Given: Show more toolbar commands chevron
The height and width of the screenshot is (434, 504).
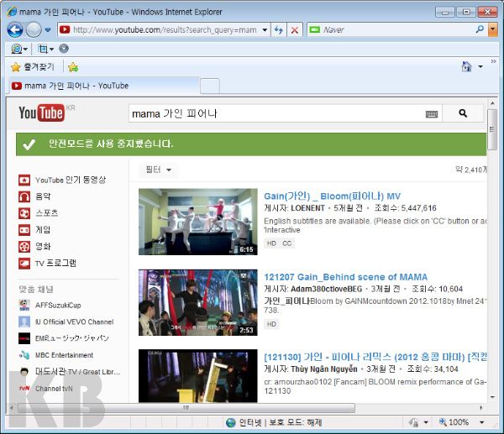Looking at the screenshot, I should (493, 61).
